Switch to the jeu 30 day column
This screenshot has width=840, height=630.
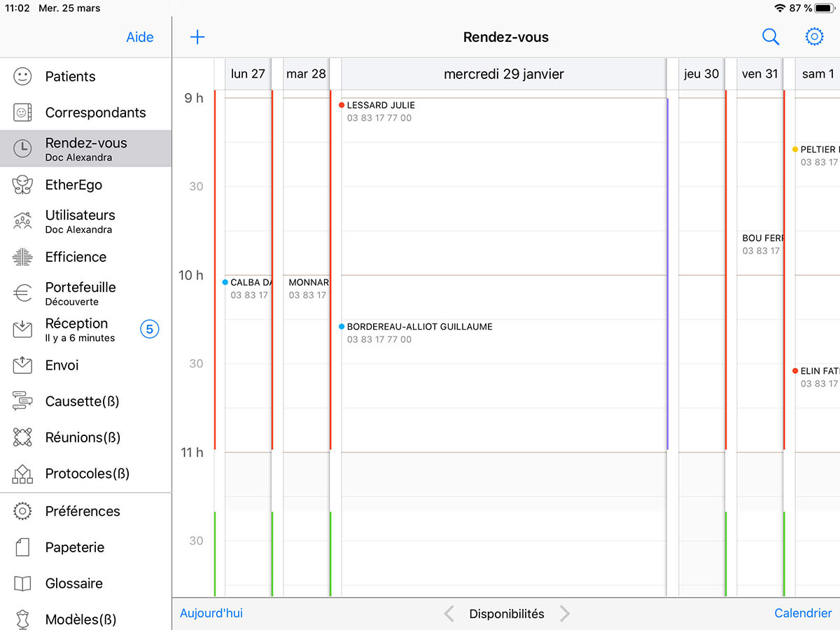click(x=701, y=74)
